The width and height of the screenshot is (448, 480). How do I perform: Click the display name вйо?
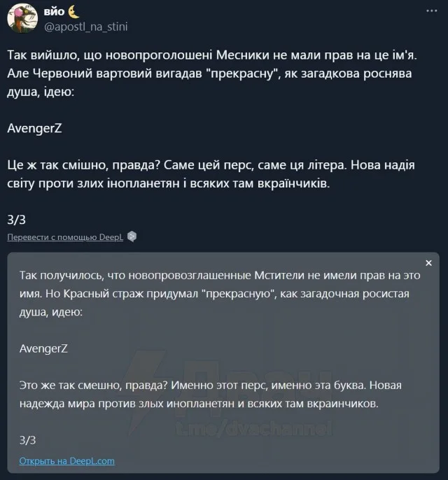[54, 12]
